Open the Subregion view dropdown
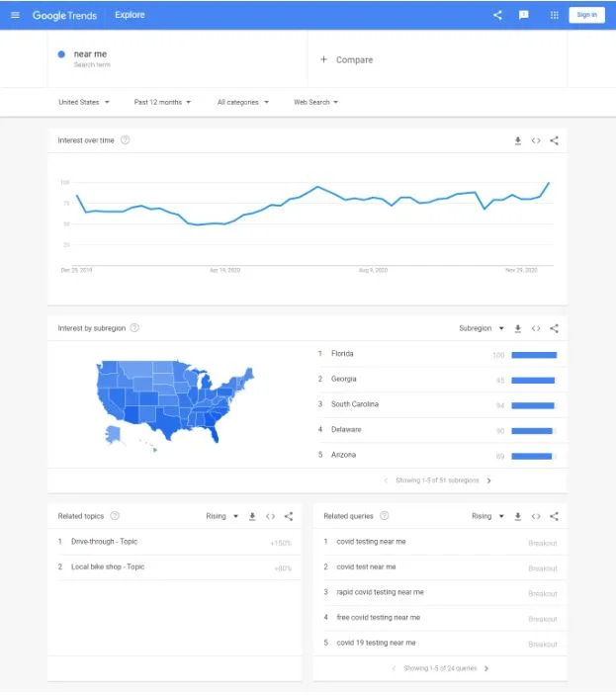The image size is (616, 696). [482, 328]
